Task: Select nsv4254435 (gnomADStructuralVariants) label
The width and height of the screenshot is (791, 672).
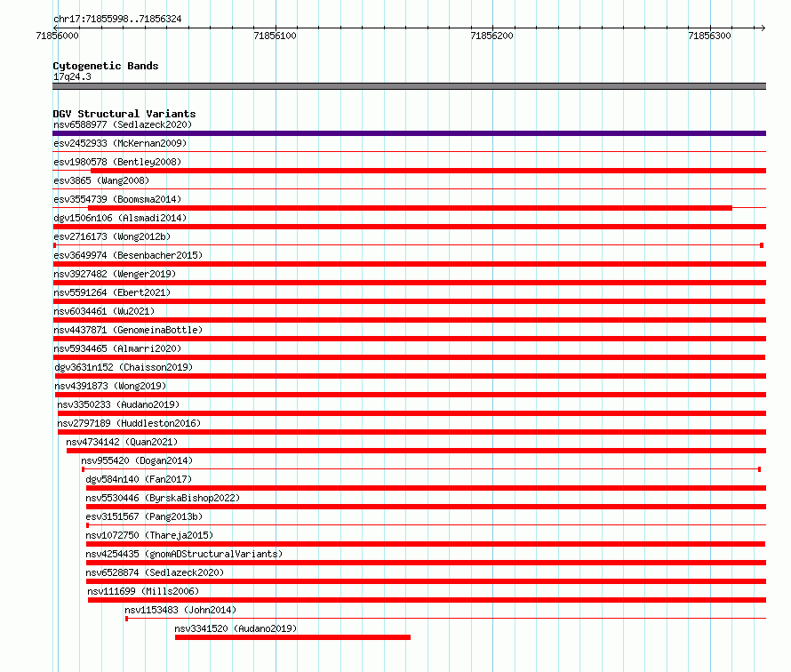Action: pyautogui.click(x=184, y=554)
